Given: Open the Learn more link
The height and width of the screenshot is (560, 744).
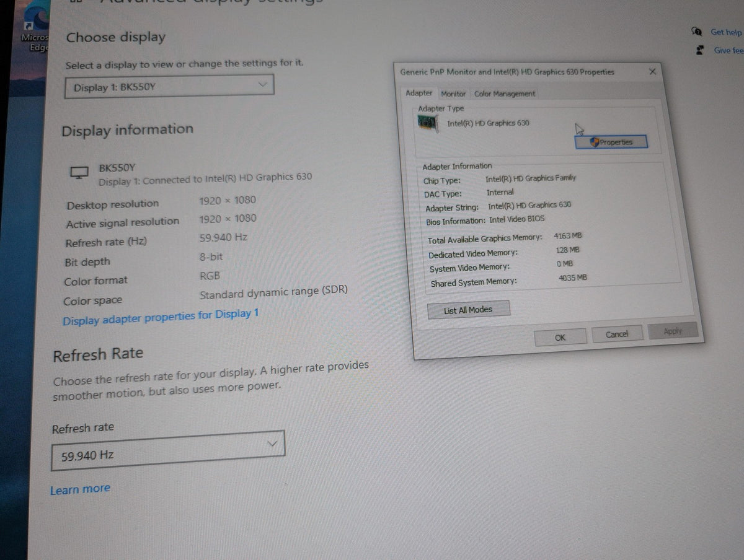Looking at the screenshot, I should coord(80,489).
